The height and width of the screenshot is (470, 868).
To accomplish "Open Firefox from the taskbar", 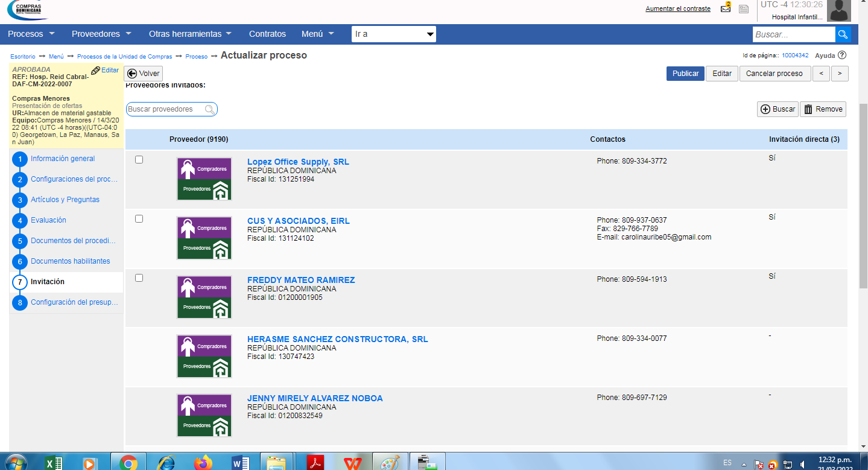I will coord(203,462).
